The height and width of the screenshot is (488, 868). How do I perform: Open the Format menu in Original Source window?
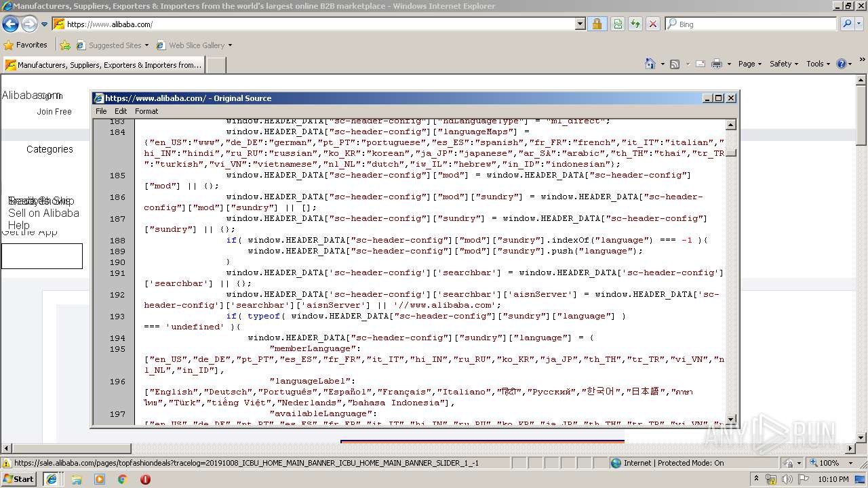(146, 111)
